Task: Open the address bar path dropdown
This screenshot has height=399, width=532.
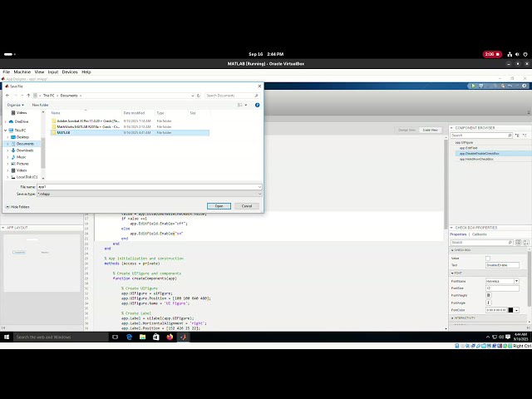Action: pyautogui.click(x=193, y=96)
